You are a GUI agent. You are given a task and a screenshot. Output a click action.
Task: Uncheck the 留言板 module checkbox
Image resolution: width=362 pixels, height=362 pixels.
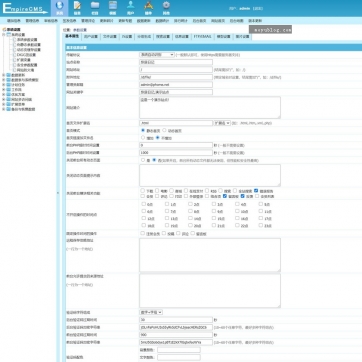[x=225, y=196]
